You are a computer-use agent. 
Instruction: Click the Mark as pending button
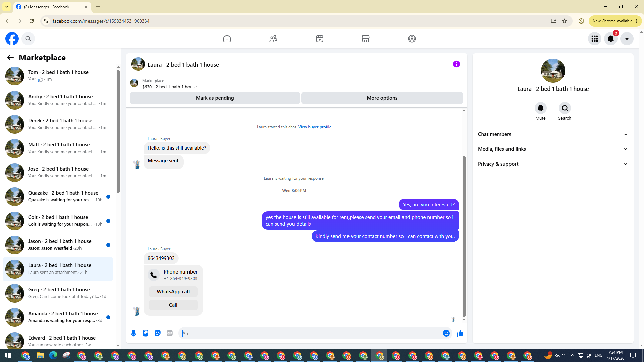click(215, 98)
